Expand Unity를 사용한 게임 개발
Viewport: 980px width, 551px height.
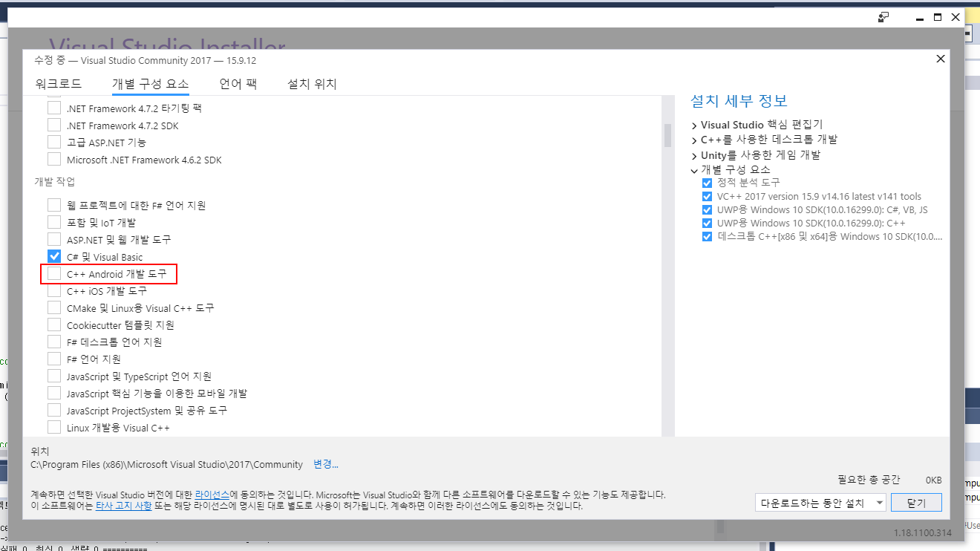[x=694, y=156]
